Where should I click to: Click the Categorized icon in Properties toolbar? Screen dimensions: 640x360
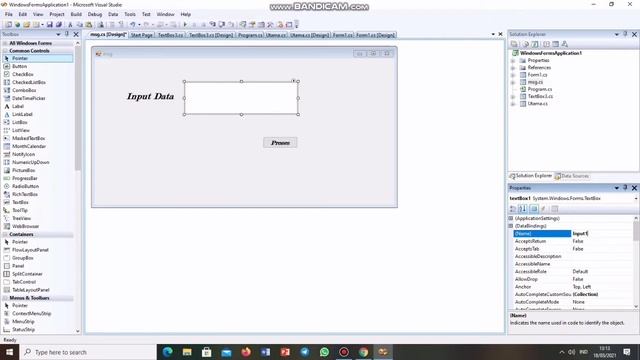pyautogui.click(x=513, y=209)
